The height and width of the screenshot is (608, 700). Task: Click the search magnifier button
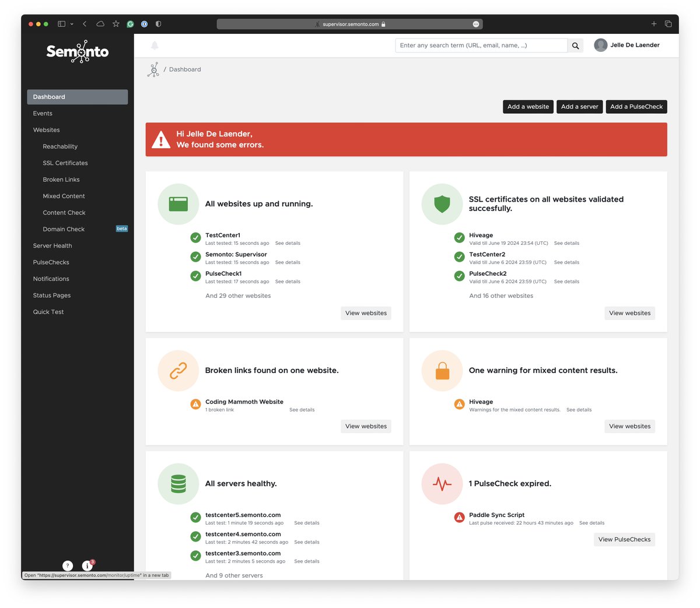click(x=575, y=45)
